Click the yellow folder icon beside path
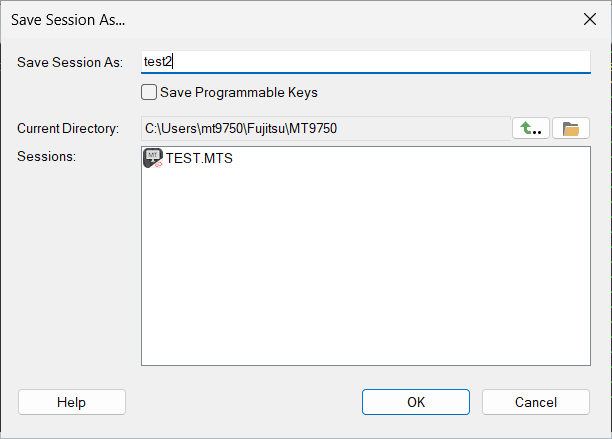Viewport: 612px width, 439px height. [x=571, y=129]
